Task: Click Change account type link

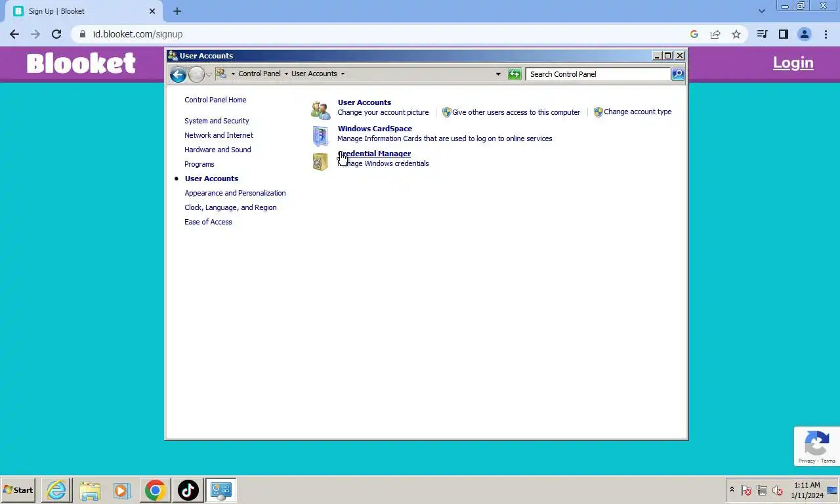Action: (x=637, y=112)
